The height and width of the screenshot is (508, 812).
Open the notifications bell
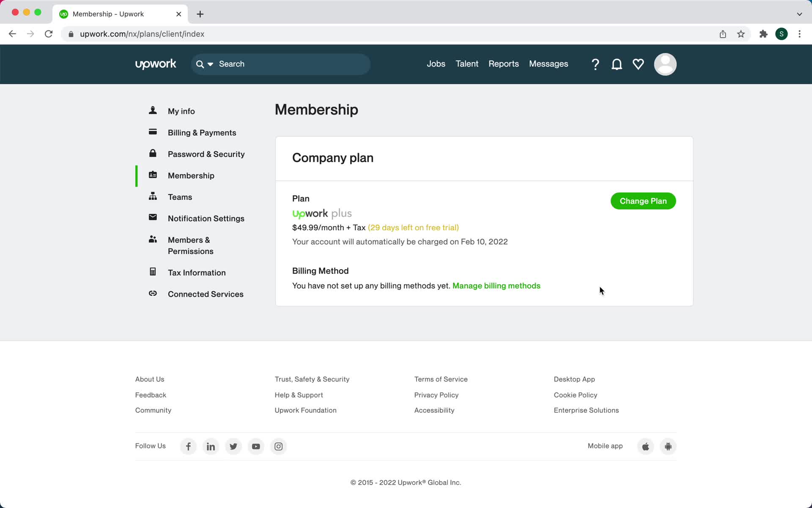point(617,64)
